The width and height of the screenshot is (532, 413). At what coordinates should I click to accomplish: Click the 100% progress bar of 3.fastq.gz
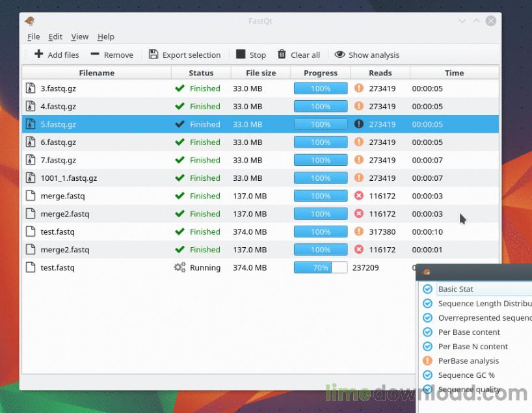(x=321, y=88)
